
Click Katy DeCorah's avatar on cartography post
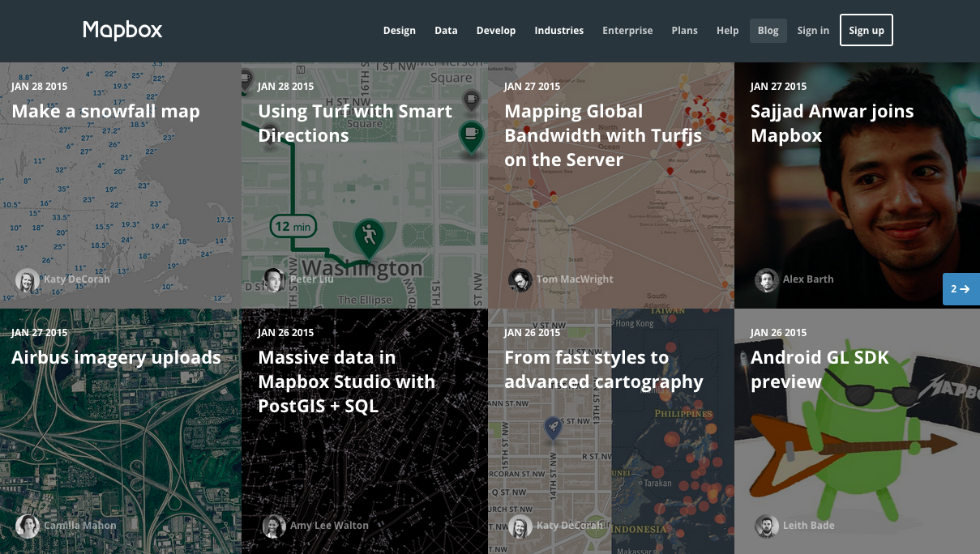520,526
